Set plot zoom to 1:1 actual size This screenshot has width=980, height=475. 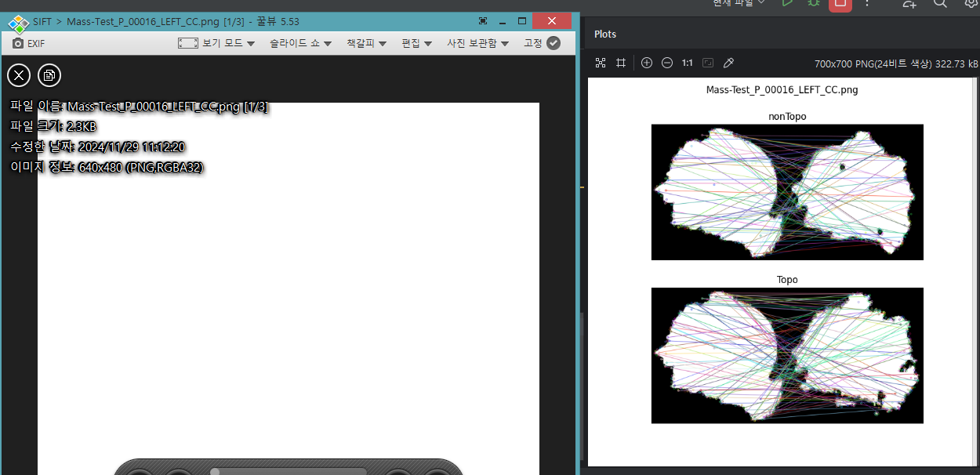[x=688, y=63]
